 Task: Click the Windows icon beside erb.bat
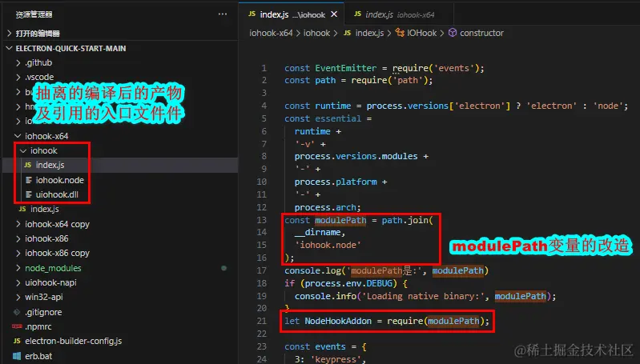coord(17,356)
